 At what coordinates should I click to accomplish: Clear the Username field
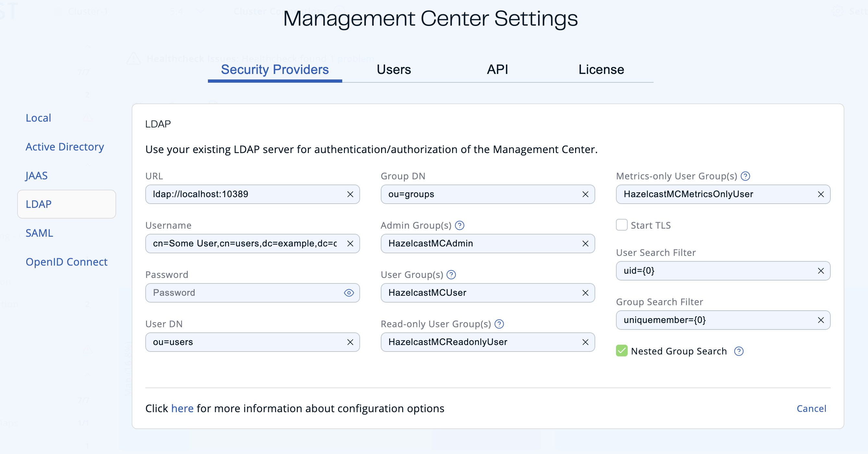(350, 244)
